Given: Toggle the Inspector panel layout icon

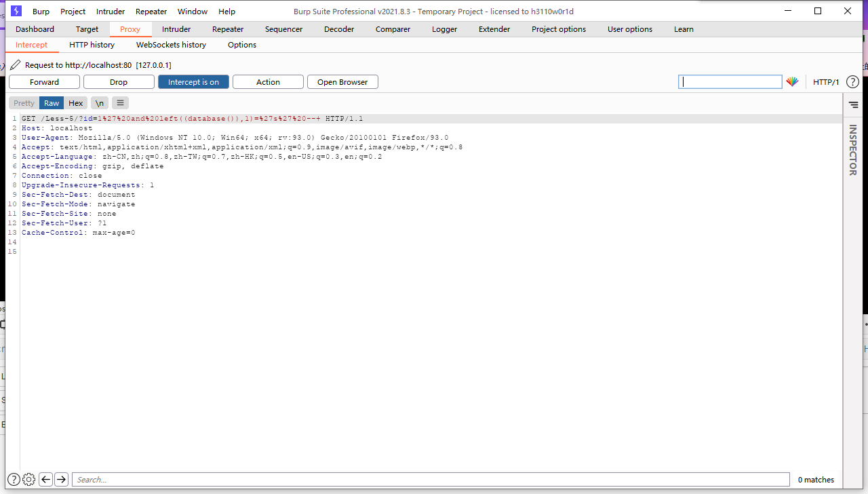Looking at the screenshot, I should pos(853,105).
